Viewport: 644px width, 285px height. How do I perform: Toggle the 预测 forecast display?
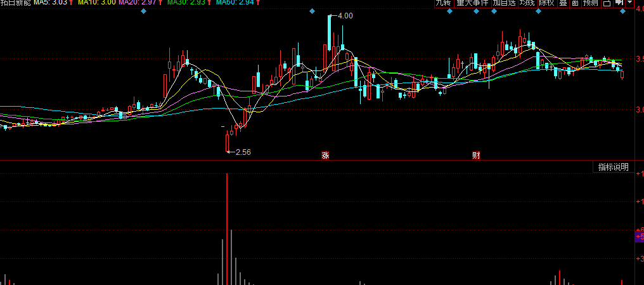590,3
